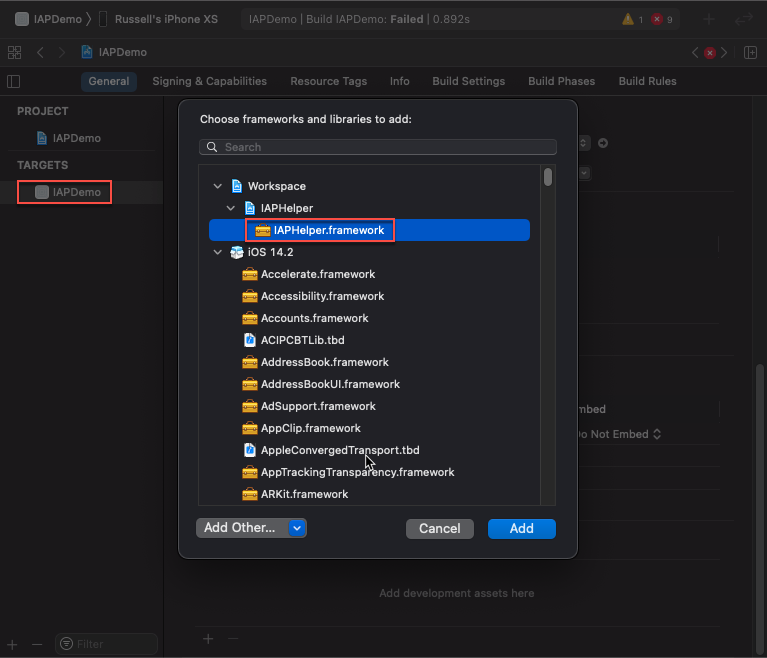Open the related items grid icon
Image resolution: width=767 pixels, height=658 pixels.
[15, 52]
